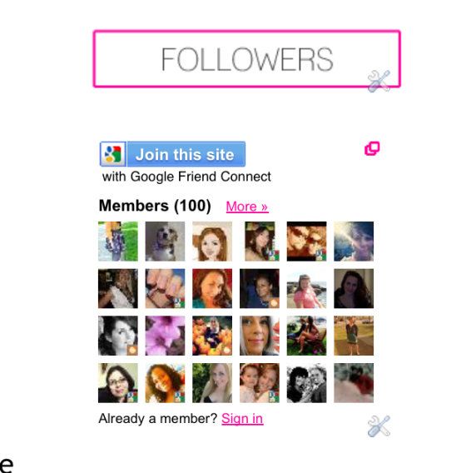Click the wrench icon below Sign in
The width and height of the screenshot is (476, 473).
pyautogui.click(x=379, y=426)
